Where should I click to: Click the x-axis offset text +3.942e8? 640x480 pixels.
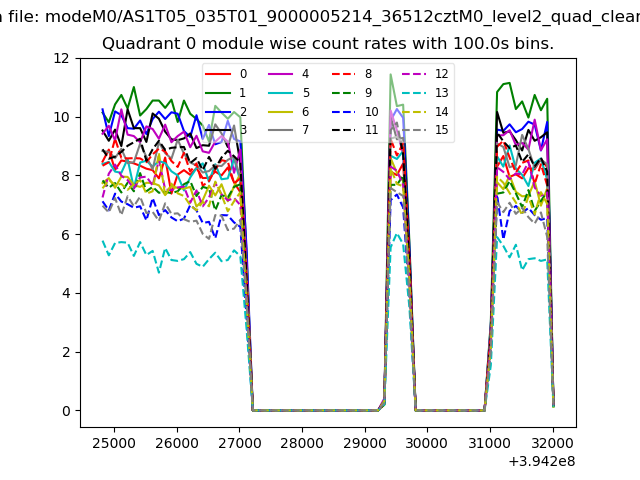point(541,461)
